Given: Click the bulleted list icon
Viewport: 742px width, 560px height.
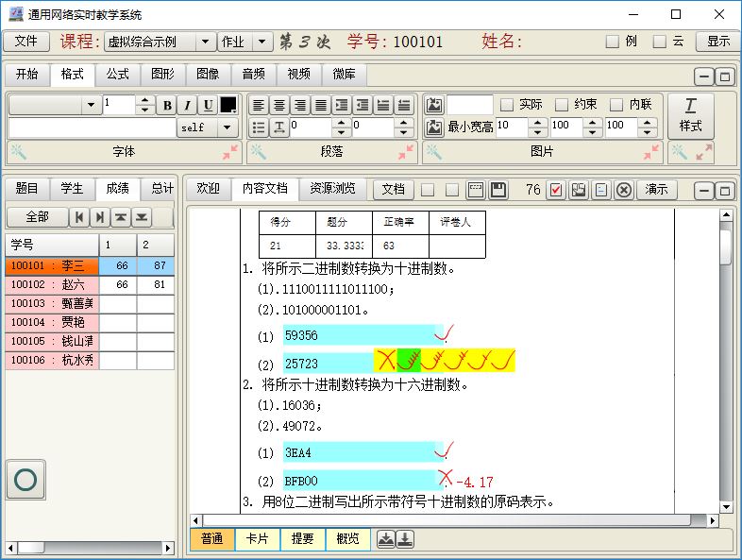Looking at the screenshot, I should tap(259, 127).
